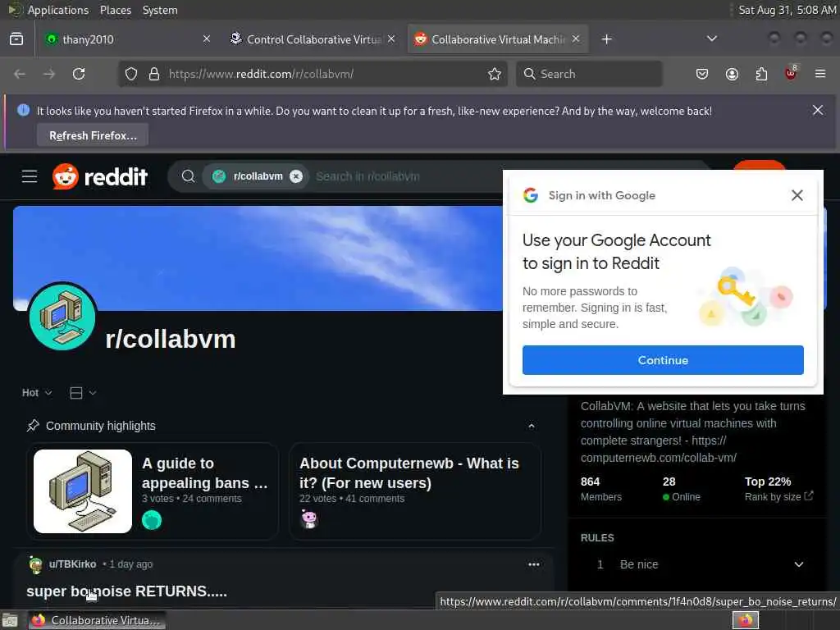The width and height of the screenshot is (840, 630).
Task: Click the 28 Online count
Action: tap(681, 489)
